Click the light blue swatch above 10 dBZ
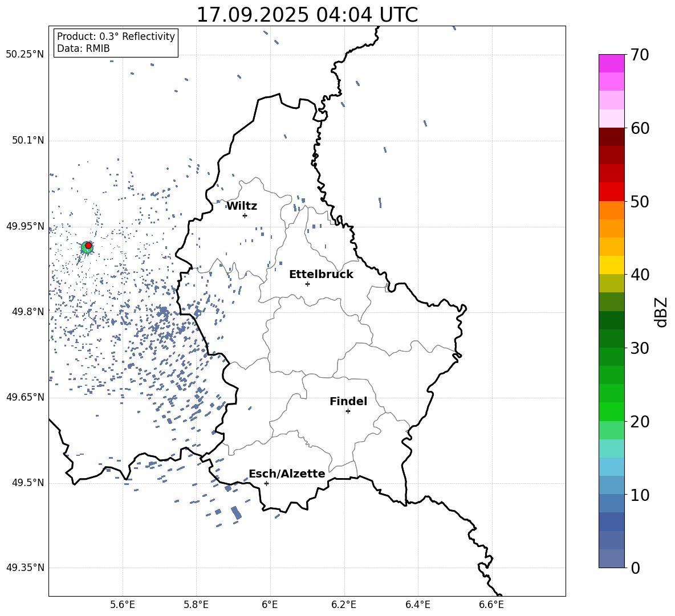 611,485
